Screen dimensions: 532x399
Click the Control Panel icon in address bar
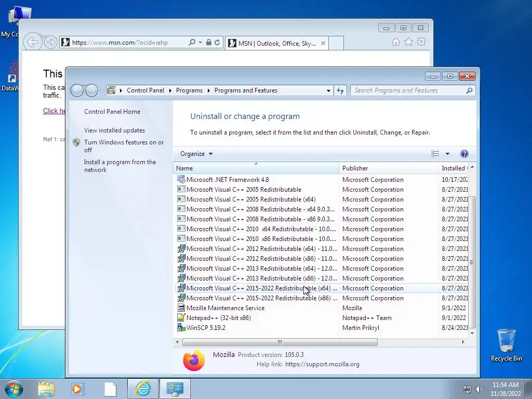(x=111, y=90)
